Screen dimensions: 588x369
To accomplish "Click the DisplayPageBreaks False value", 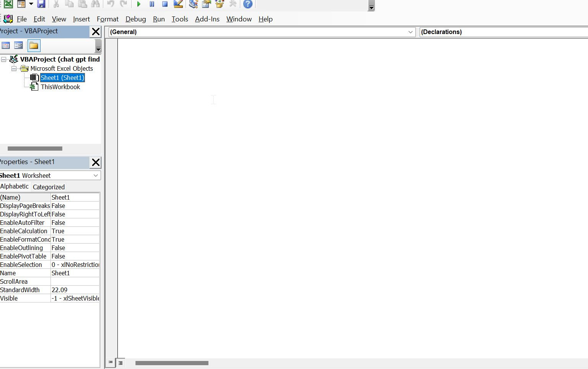I will coord(75,206).
